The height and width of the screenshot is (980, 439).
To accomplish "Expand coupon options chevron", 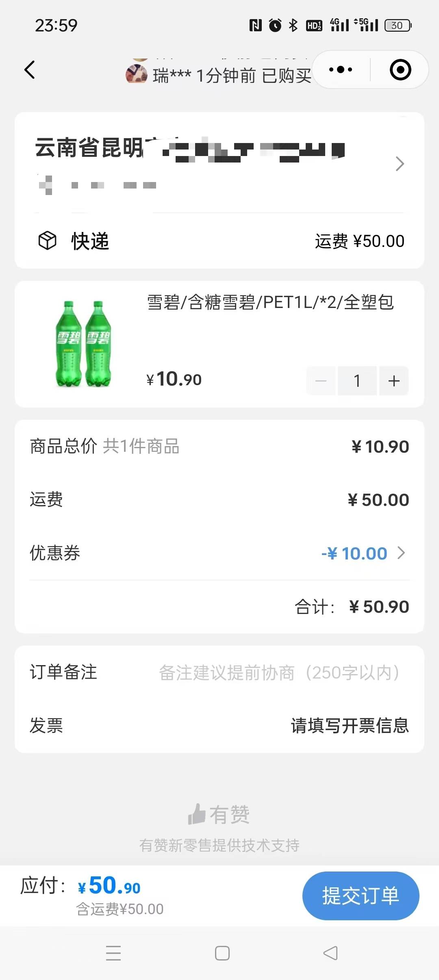I will pos(401,553).
